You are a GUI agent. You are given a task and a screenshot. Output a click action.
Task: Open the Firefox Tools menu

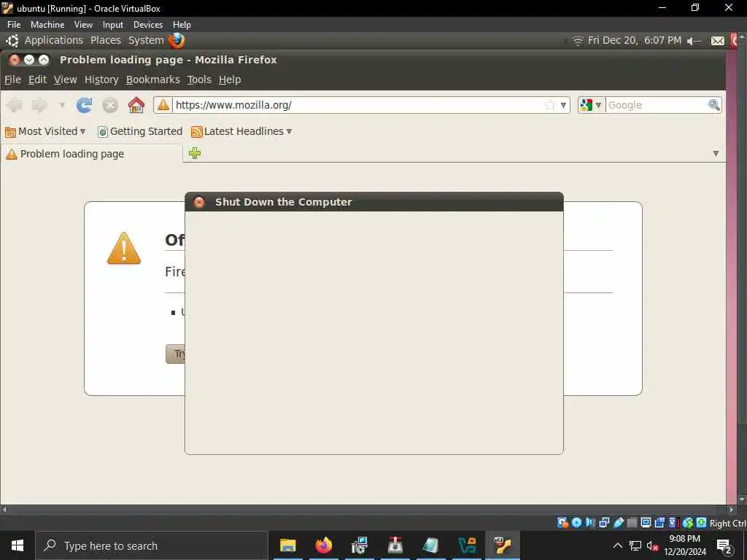[x=199, y=79]
